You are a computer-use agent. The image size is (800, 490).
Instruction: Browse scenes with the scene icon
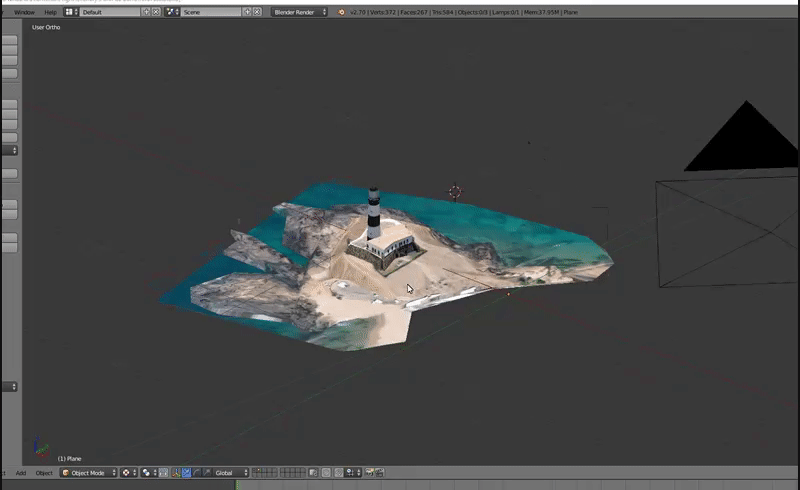click(172, 12)
